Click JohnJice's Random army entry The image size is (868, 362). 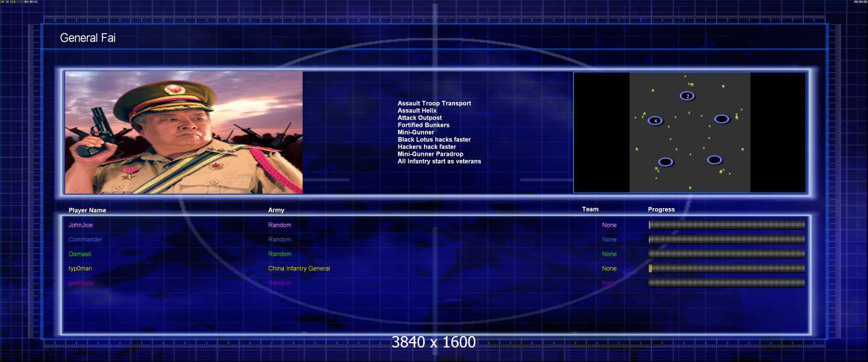280,225
